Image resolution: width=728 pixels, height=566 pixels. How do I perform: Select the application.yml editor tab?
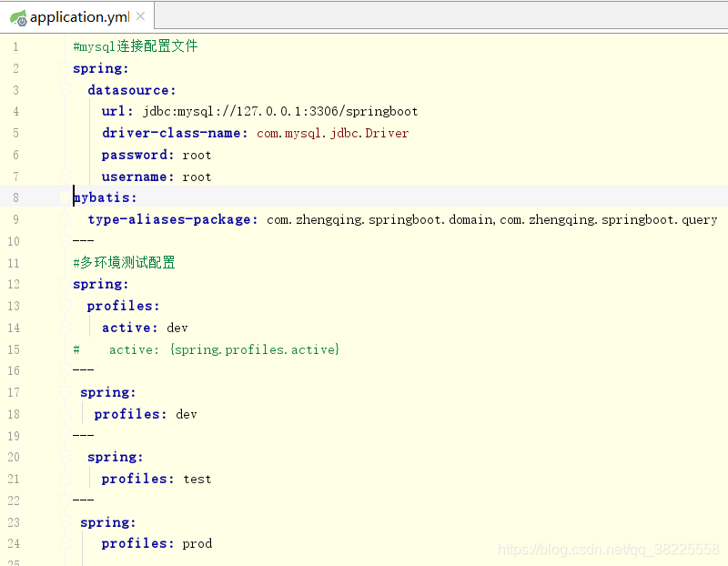77,16
